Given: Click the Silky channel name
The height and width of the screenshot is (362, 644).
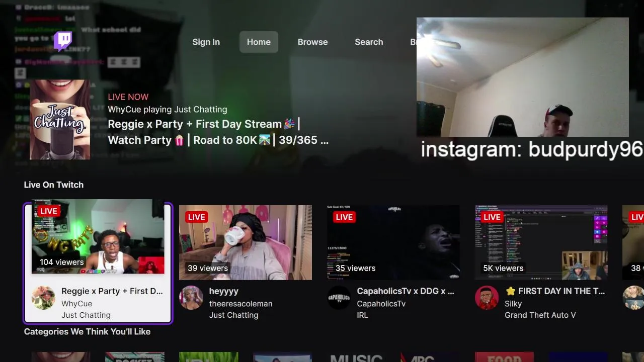Looking at the screenshot, I should click(513, 304).
